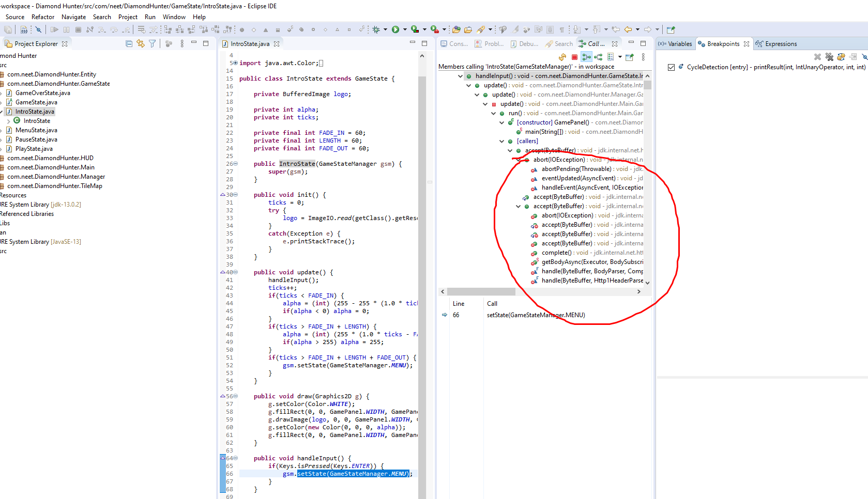Screen dimensions: 868x499
Task: Open the Refactor menu
Action: [x=43, y=17]
